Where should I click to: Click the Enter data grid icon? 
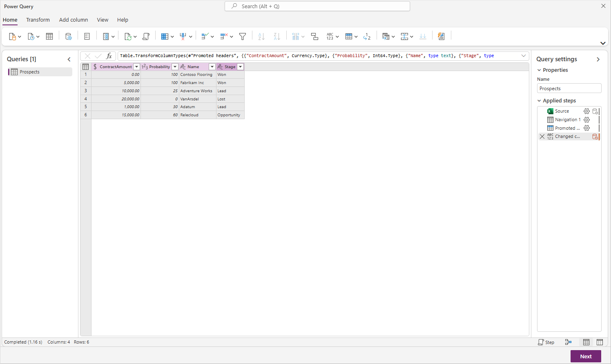coord(49,36)
